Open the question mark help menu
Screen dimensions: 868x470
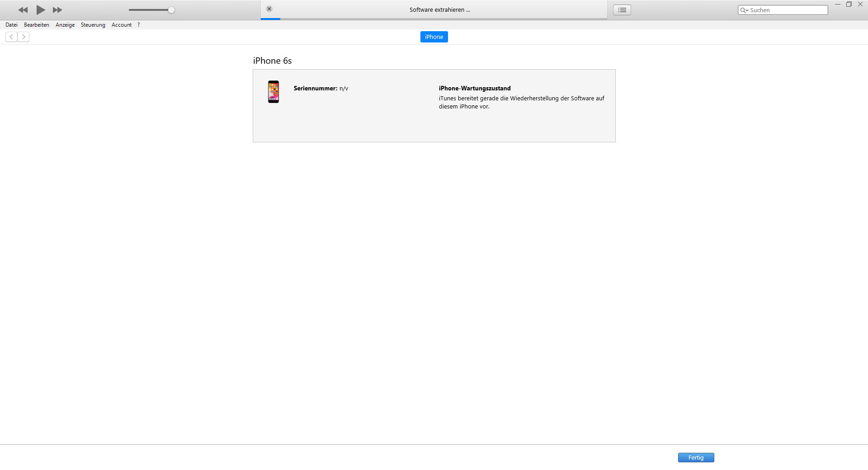point(139,25)
